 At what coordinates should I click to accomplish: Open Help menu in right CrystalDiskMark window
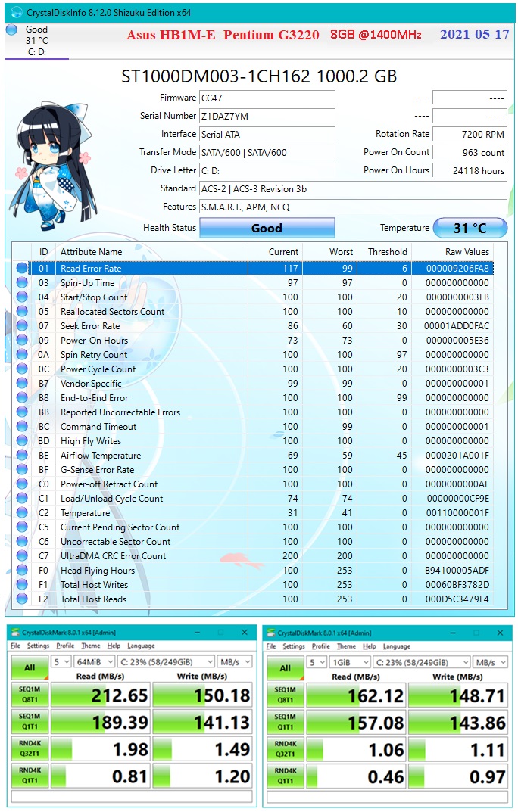[370, 646]
